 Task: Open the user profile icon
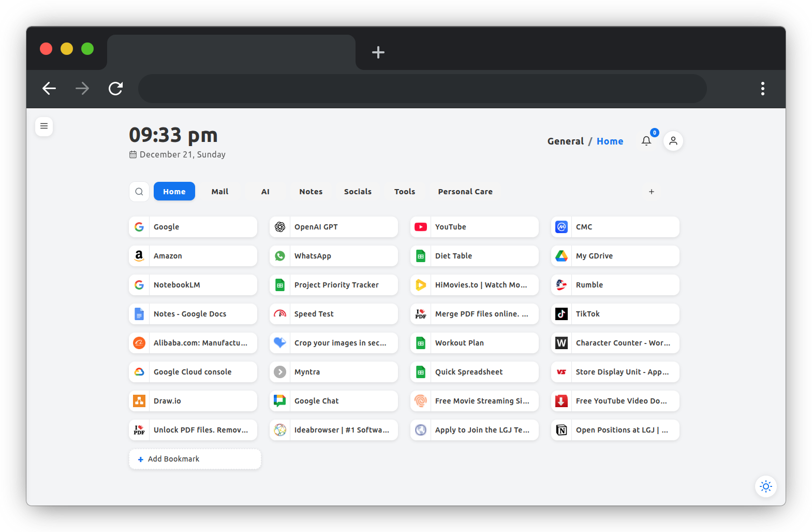click(x=673, y=141)
